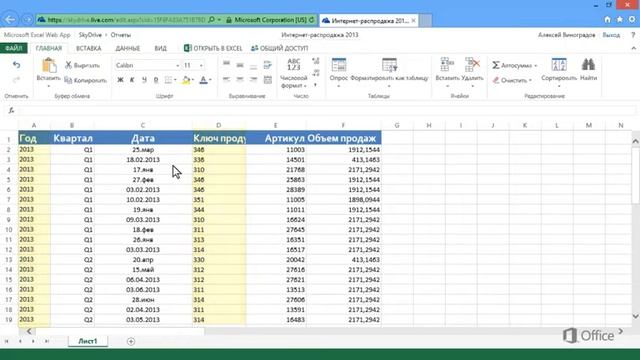Click the browser favorites star icon
The height and width of the screenshot is (360, 640).
[620, 20]
